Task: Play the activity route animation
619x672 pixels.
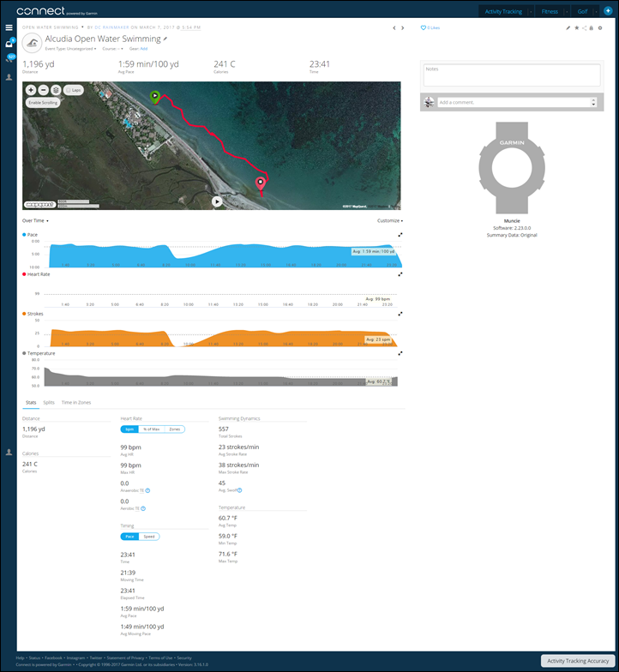Action: coord(217,201)
